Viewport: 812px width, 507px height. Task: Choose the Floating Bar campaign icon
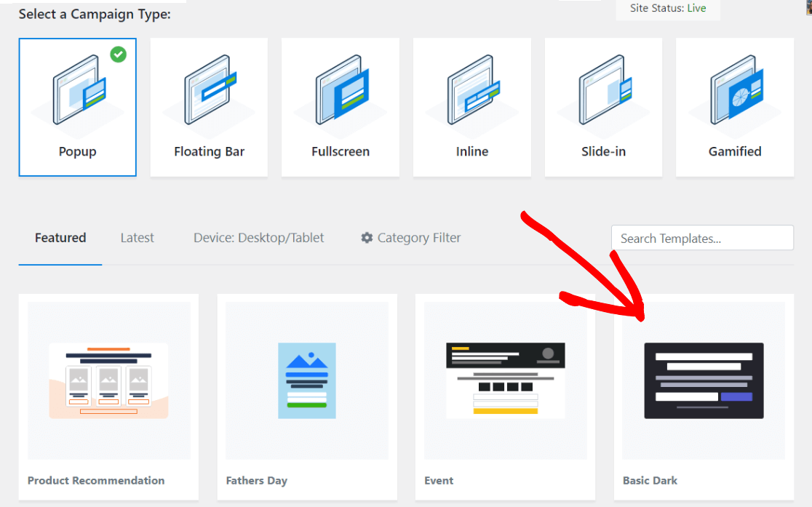(210, 90)
